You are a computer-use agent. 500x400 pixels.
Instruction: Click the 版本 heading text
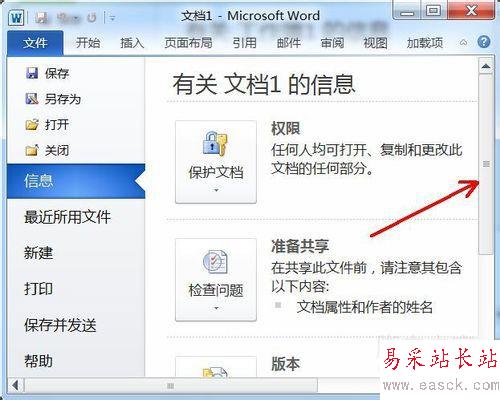pos(286,364)
